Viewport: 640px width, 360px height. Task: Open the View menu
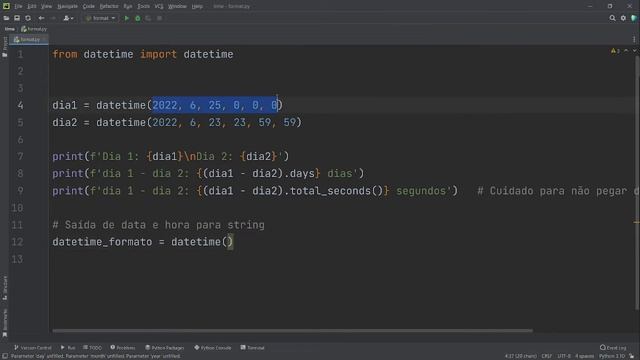[47, 6]
